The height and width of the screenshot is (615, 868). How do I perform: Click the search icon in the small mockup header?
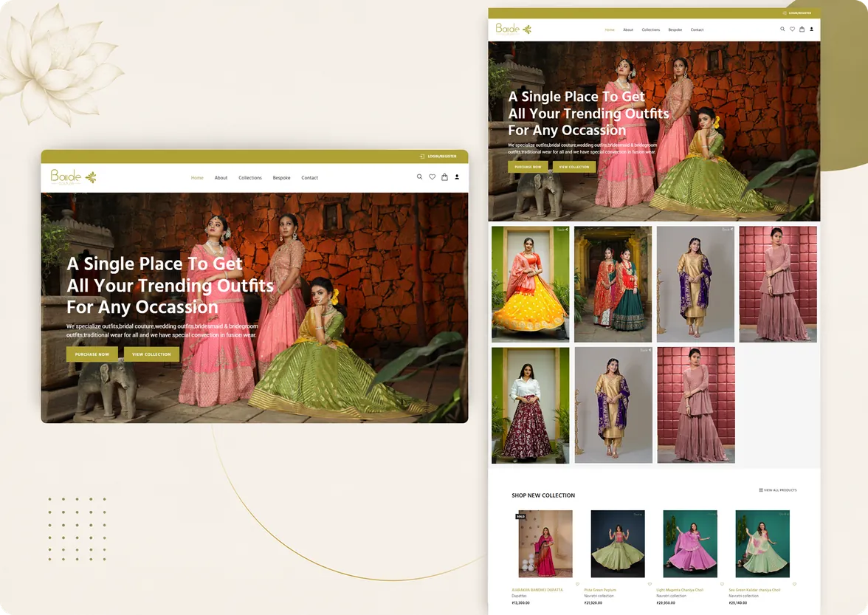click(419, 177)
